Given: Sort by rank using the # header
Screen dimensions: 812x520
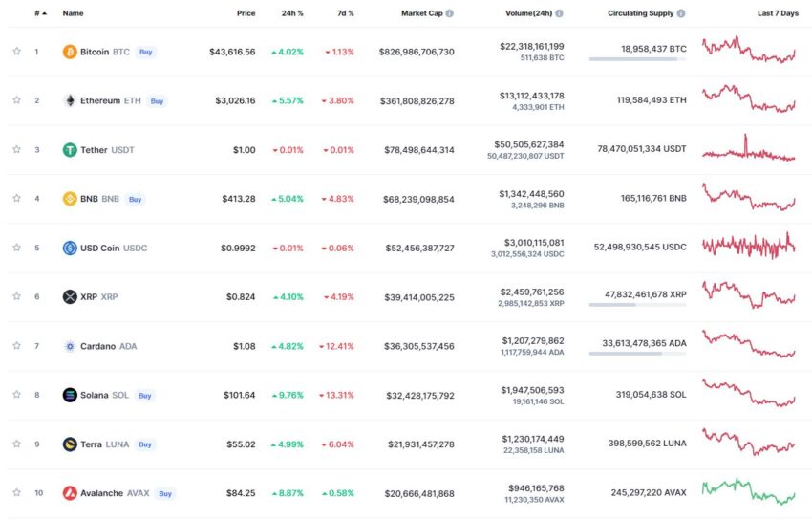Looking at the screenshot, I should pos(40,13).
